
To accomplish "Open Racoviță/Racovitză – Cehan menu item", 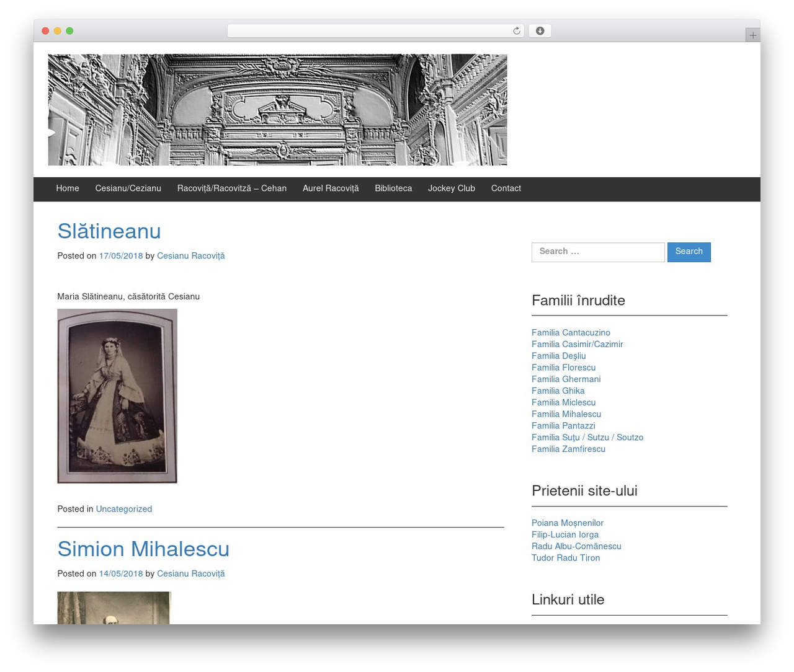I will 232,189.
